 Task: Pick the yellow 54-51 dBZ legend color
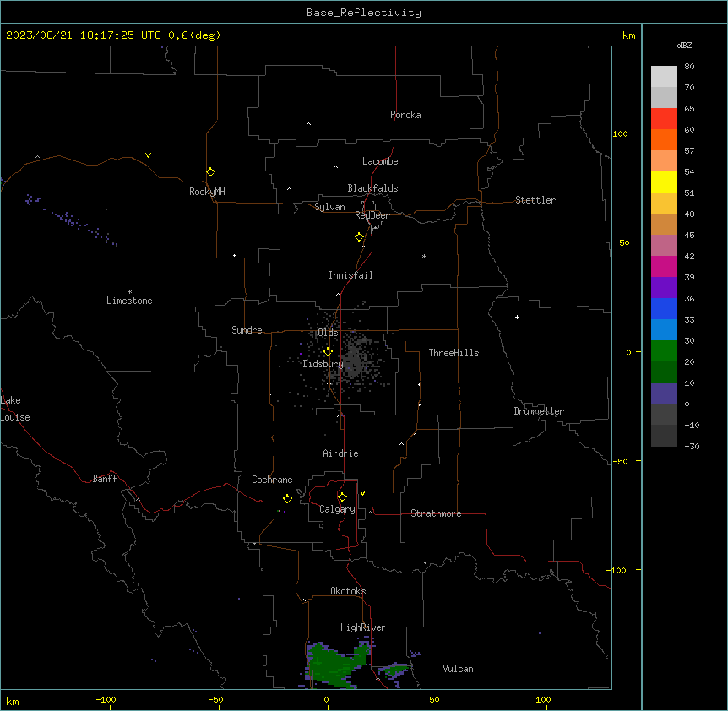point(664,182)
